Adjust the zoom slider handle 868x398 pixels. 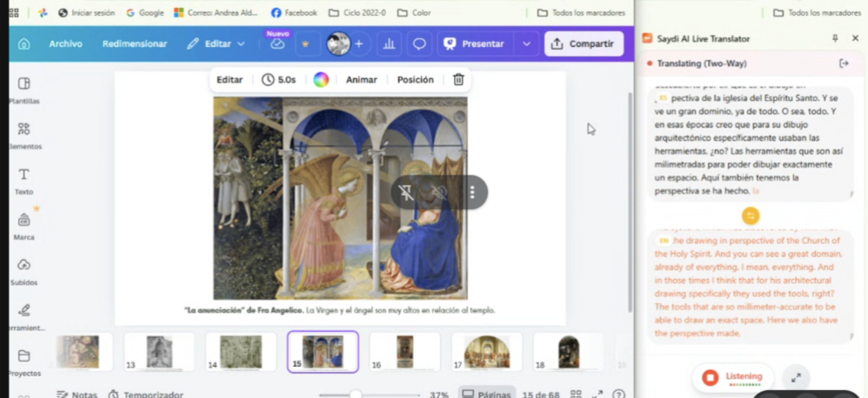coord(356,395)
